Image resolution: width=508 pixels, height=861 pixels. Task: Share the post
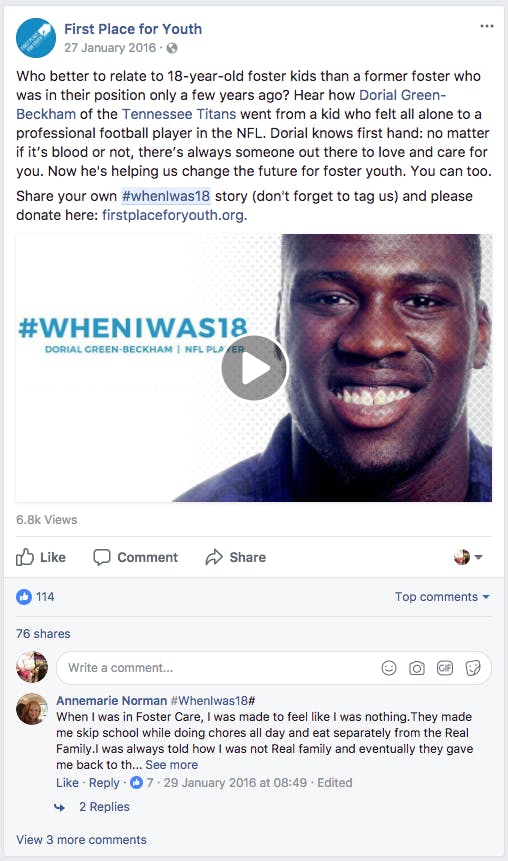(x=235, y=557)
